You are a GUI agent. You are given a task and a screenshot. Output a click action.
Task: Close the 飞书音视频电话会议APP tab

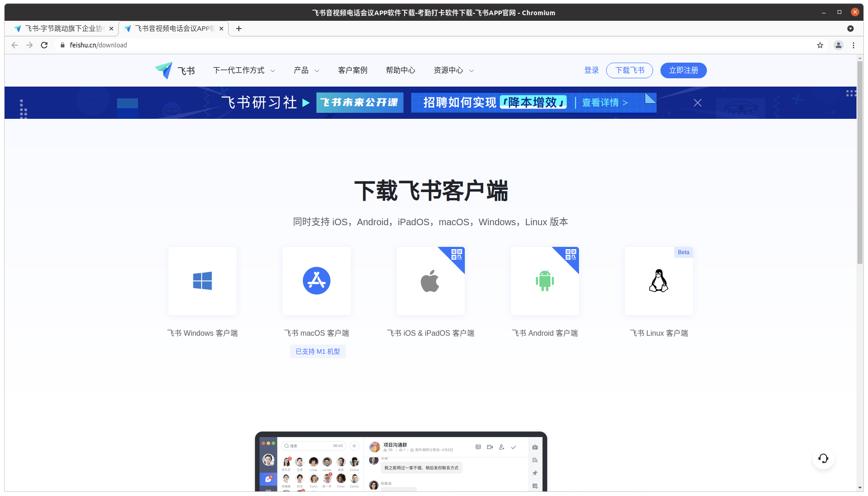coord(221,29)
